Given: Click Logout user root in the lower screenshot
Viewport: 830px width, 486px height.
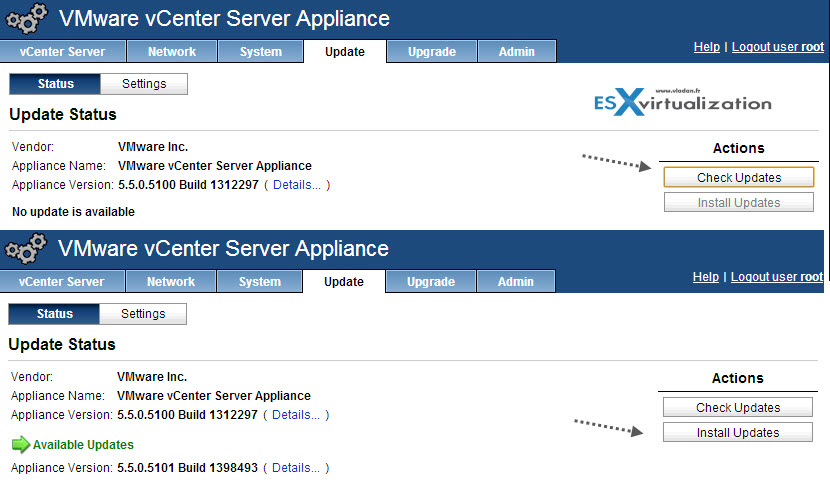Looking at the screenshot, I should point(777,276).
